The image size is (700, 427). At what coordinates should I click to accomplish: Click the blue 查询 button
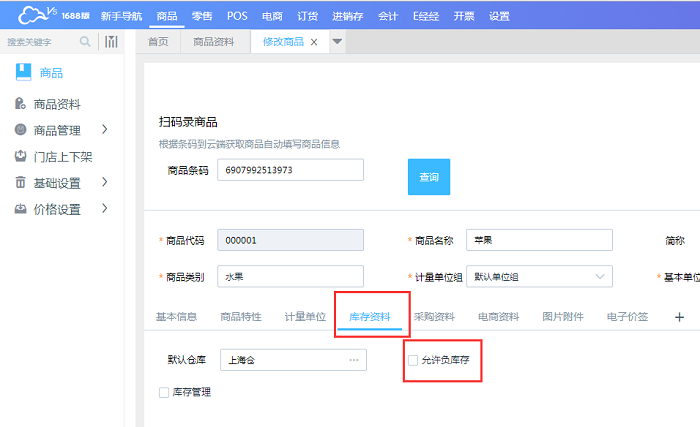pyautogui.click(x=428, y=176)
